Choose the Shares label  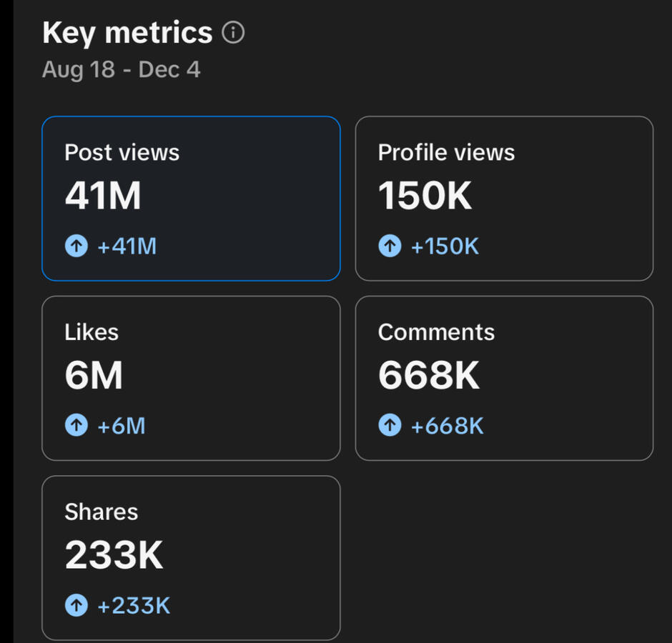(101, 512)
